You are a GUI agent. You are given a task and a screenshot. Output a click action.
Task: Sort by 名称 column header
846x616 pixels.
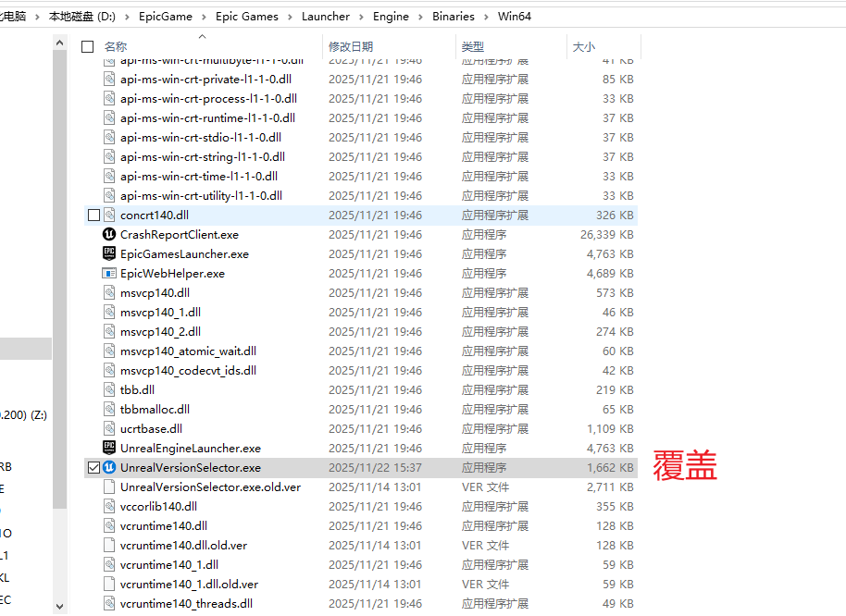point(116,47)
